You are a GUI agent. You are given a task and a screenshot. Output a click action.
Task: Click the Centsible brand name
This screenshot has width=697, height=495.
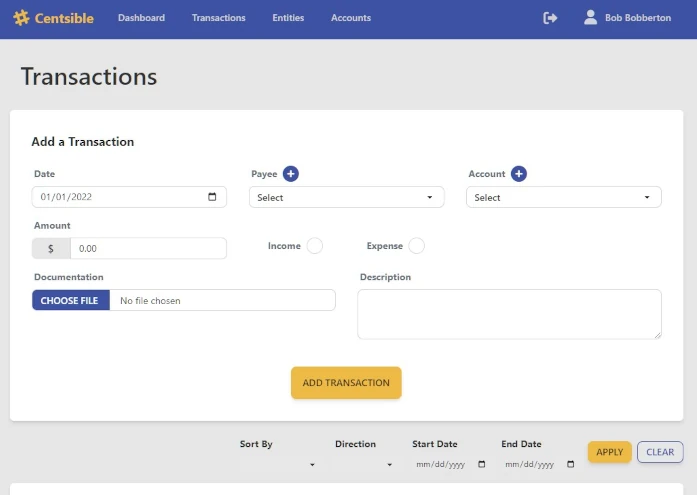tap(64, 18)
